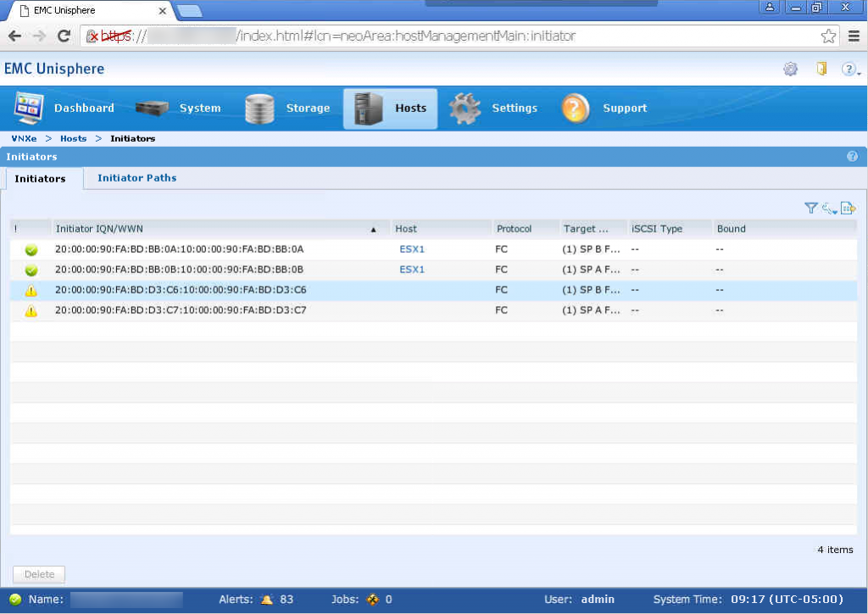Viewport: 868px width, 614px height.
Task: Open the Settings section
Action: [x=493, y=109]
